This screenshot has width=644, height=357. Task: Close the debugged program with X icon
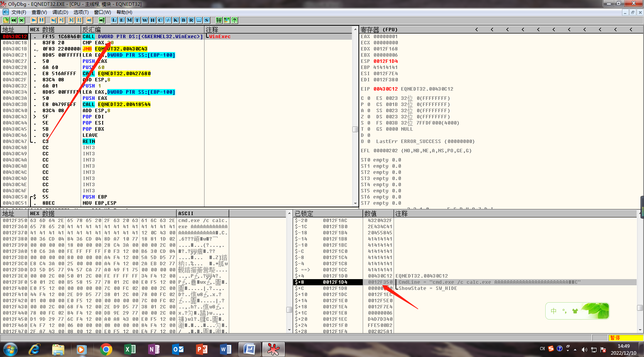pos(22,20)
